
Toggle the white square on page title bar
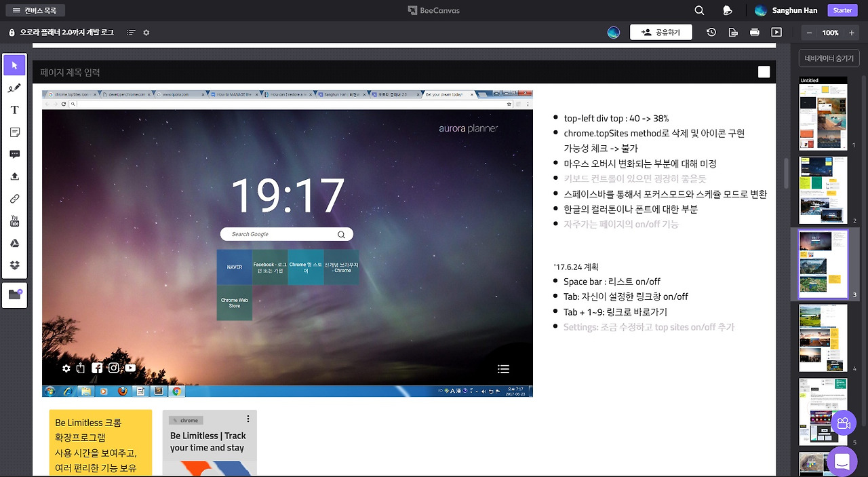point(764,72)
